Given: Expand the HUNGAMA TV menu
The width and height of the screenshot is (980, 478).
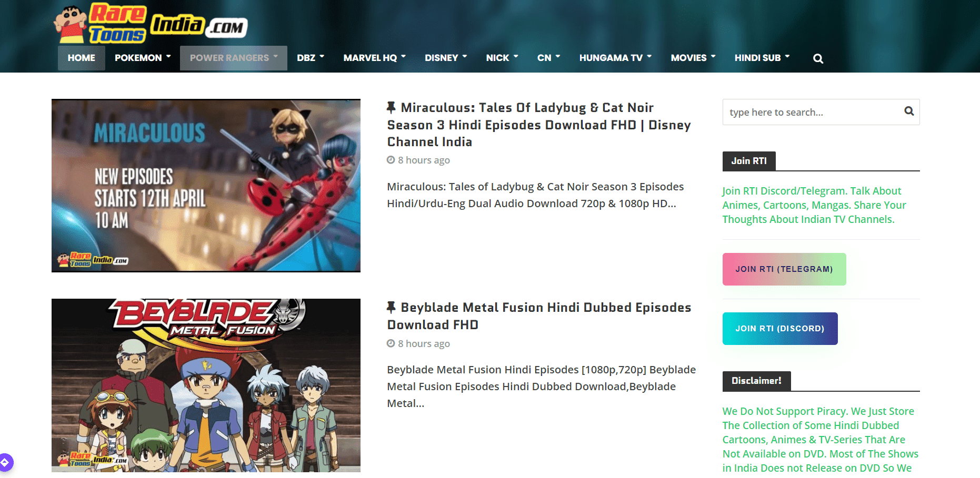Looking at the screenshot, I should pos(615,58).
